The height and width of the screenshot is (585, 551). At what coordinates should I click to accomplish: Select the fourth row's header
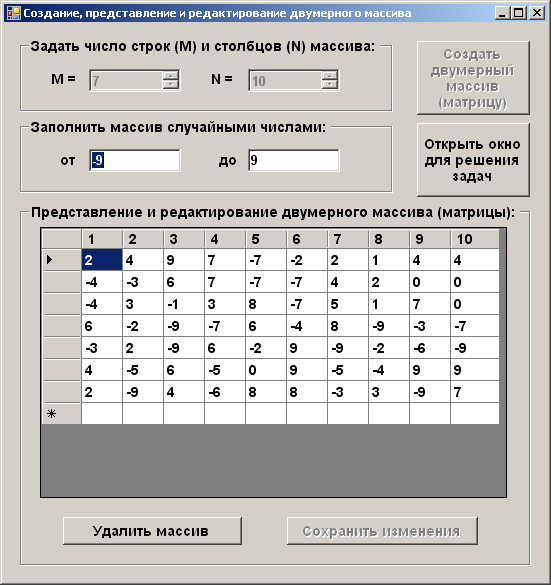click(62, 326)
